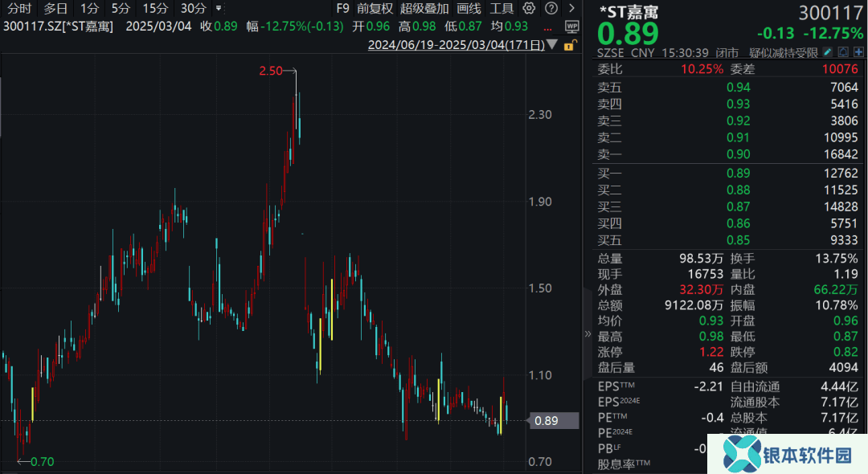The image size is (868, 474).
Task: Click EPS TTM value -2.21
Action: click(x=709, y=386)
